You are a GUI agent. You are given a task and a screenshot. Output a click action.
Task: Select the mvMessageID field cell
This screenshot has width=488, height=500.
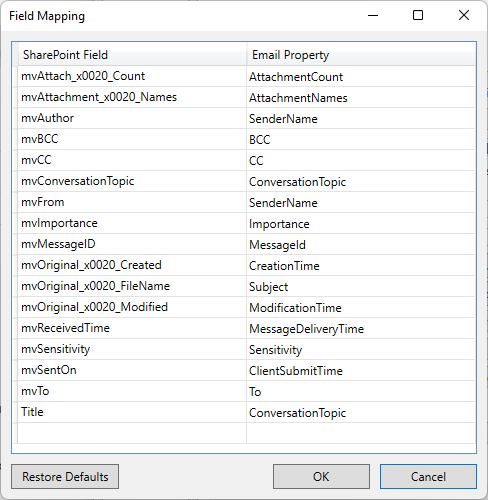(x=132, y=244)
